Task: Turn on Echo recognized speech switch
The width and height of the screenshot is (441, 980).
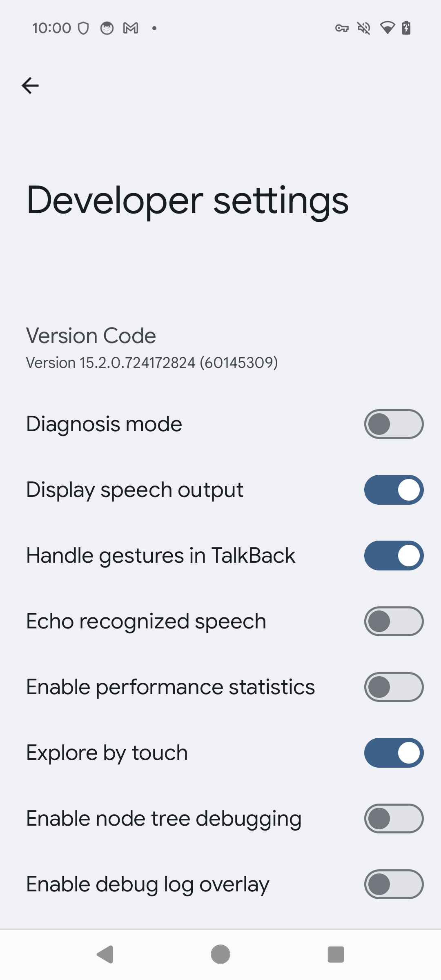Action: [394, 621]
